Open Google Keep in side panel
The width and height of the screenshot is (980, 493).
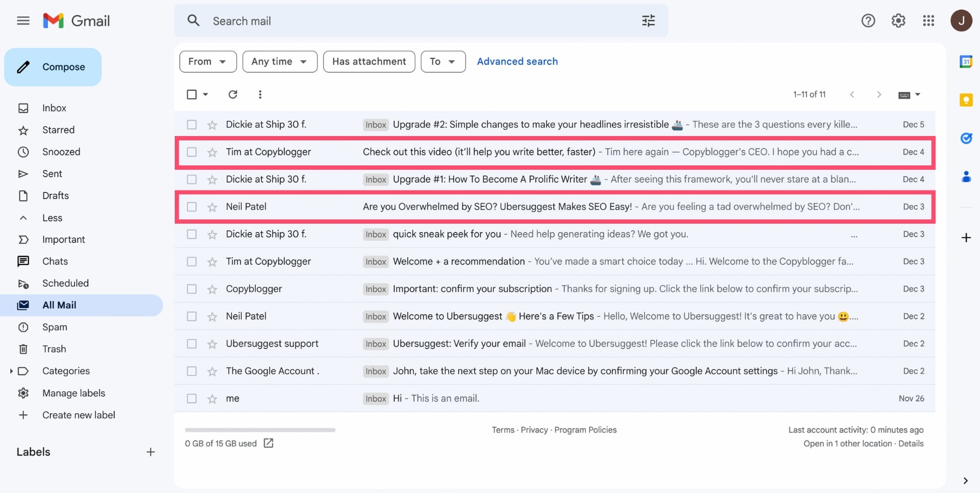pyautogui.click(x=966, y=100)
